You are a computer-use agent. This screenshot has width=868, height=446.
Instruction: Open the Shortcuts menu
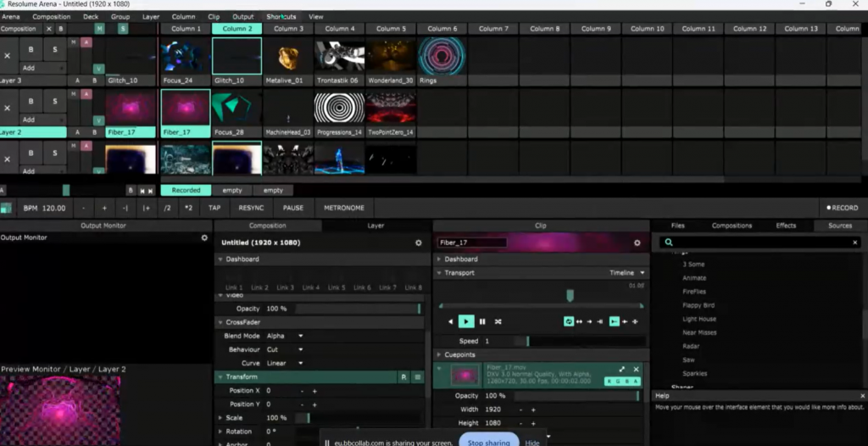coord(281,17)
